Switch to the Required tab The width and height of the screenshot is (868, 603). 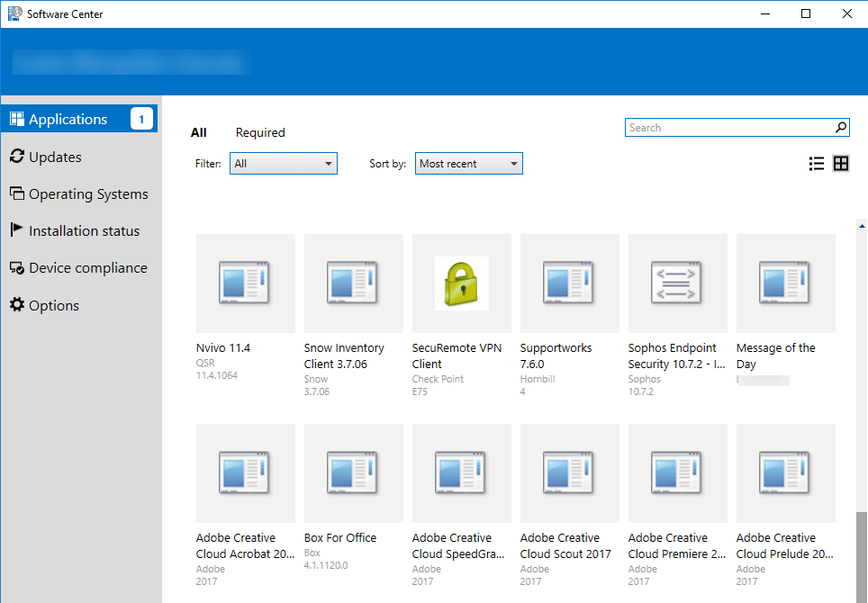(x=260, y=132)
